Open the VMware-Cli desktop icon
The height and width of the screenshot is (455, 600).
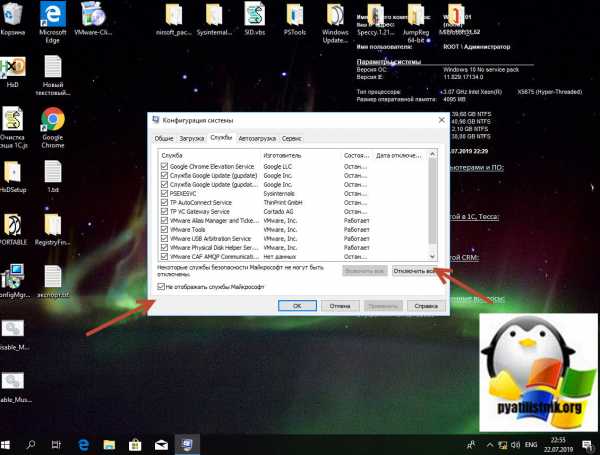point(93,19)
